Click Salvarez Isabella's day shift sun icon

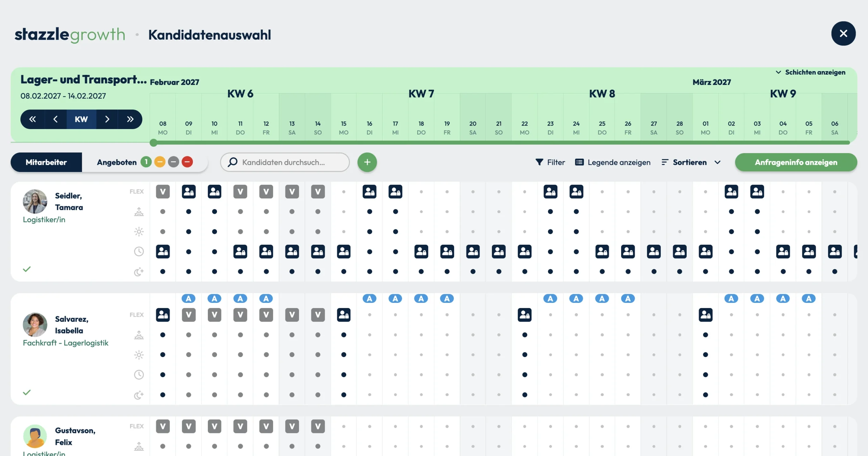click(x=139, y=355)
